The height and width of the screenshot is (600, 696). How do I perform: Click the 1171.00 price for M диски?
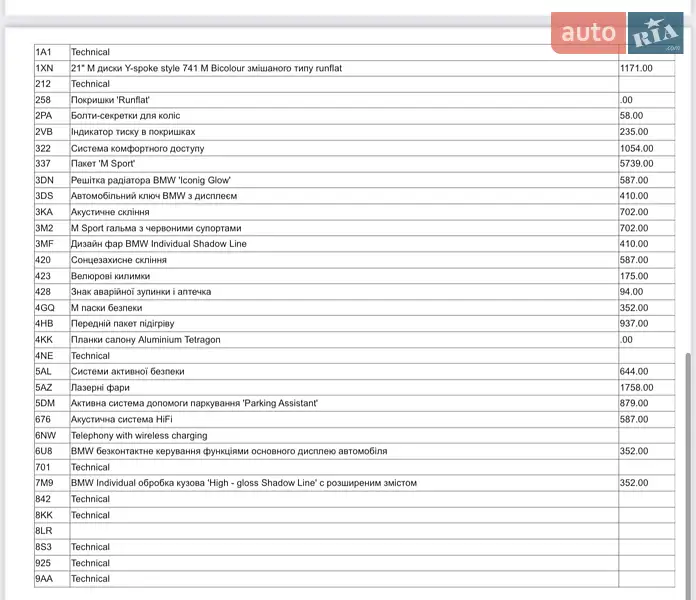[x=636, y=68]
